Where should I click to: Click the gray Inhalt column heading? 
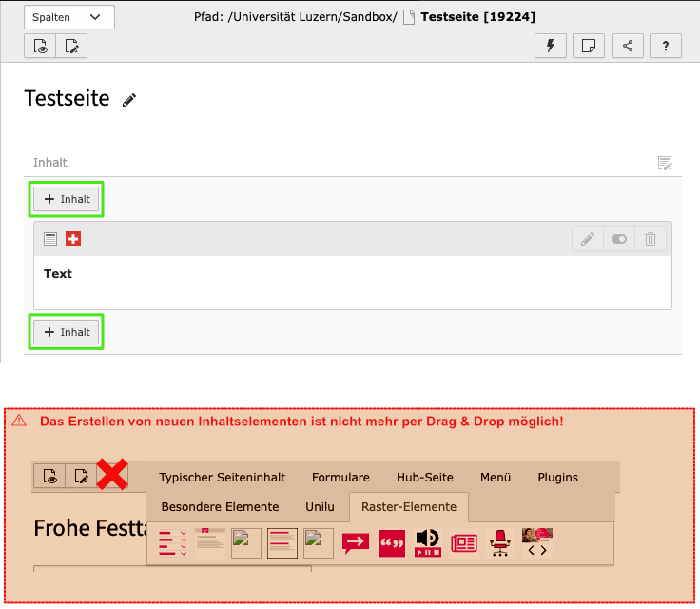[x=50, y=162]
